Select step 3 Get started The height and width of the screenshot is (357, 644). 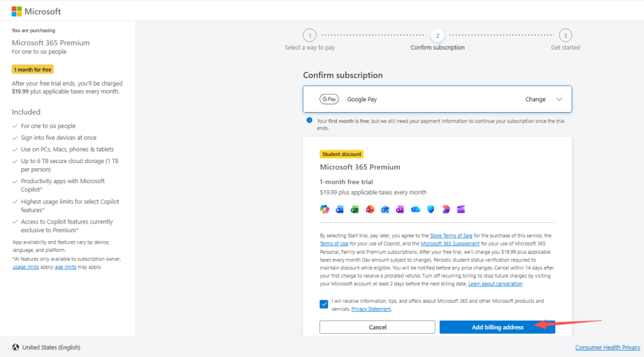point(565,36)
